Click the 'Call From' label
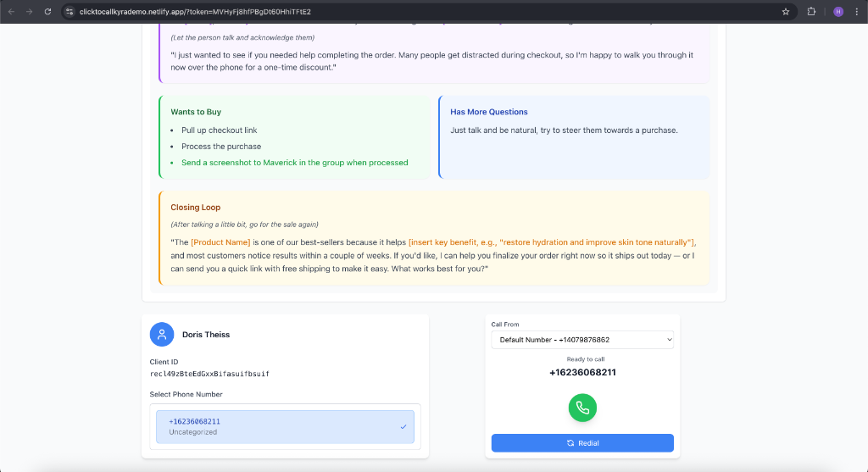This screenshot has width=868, height=472. pos(505,325)
